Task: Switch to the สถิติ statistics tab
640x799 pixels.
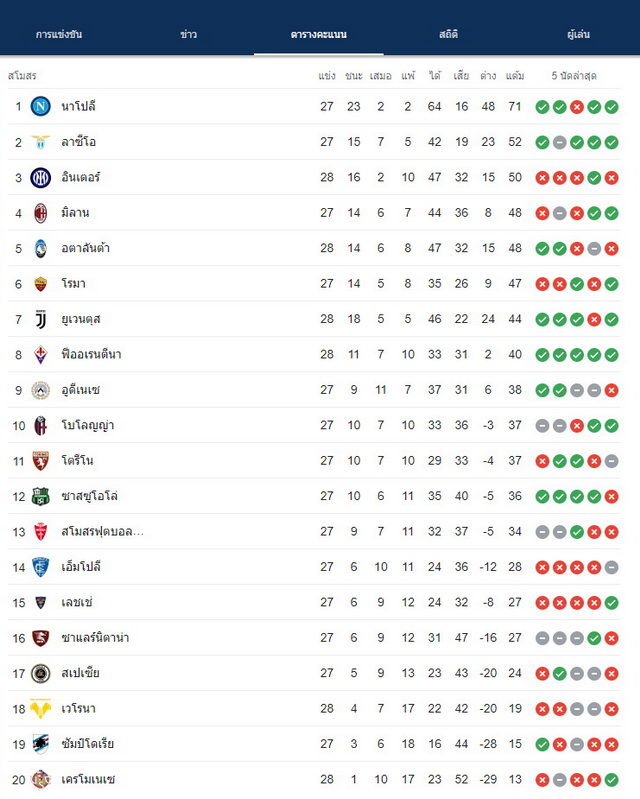Action: point(448,34)
